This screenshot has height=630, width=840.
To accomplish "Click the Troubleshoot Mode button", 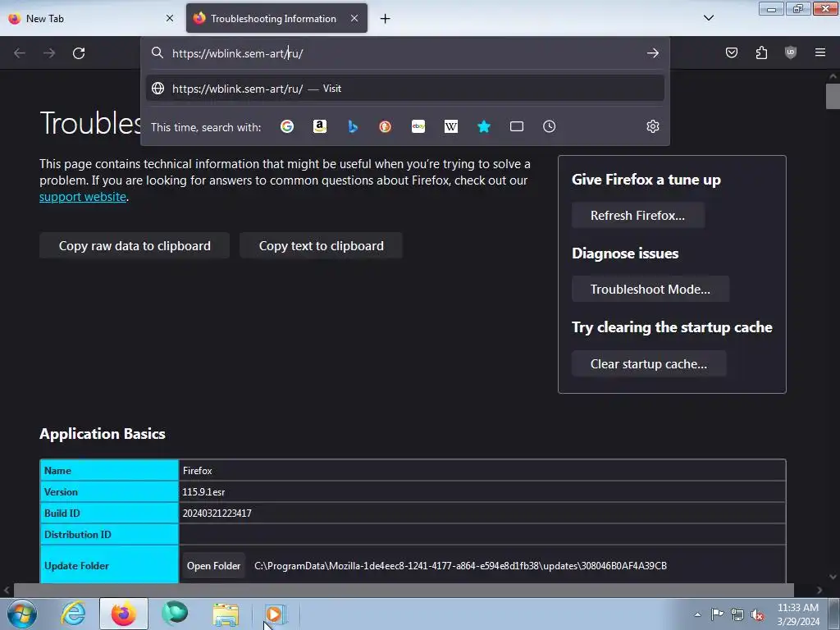I will coord(651,290).
